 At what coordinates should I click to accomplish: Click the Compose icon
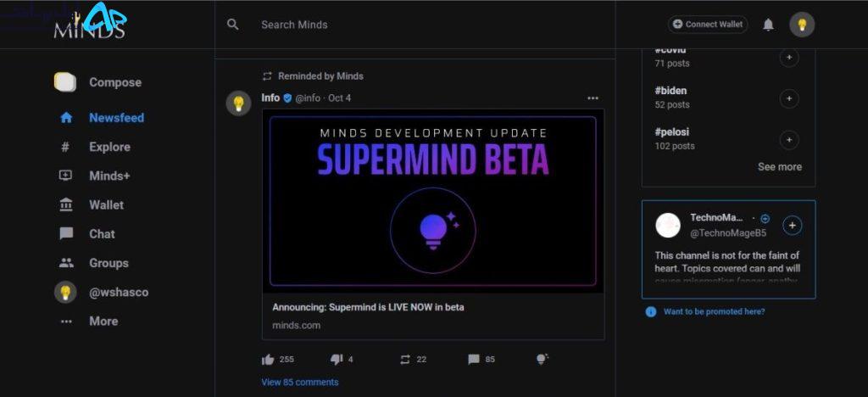[64, 82]
